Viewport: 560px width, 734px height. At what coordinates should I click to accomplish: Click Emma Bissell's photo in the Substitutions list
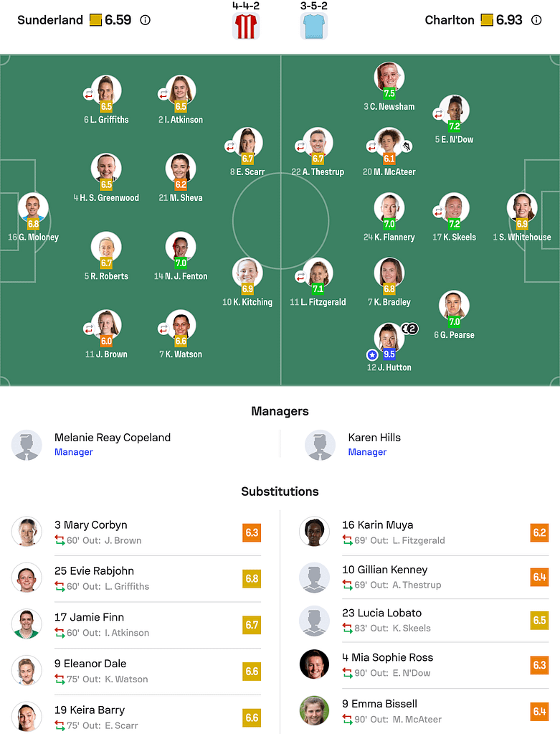coord(313,711)
